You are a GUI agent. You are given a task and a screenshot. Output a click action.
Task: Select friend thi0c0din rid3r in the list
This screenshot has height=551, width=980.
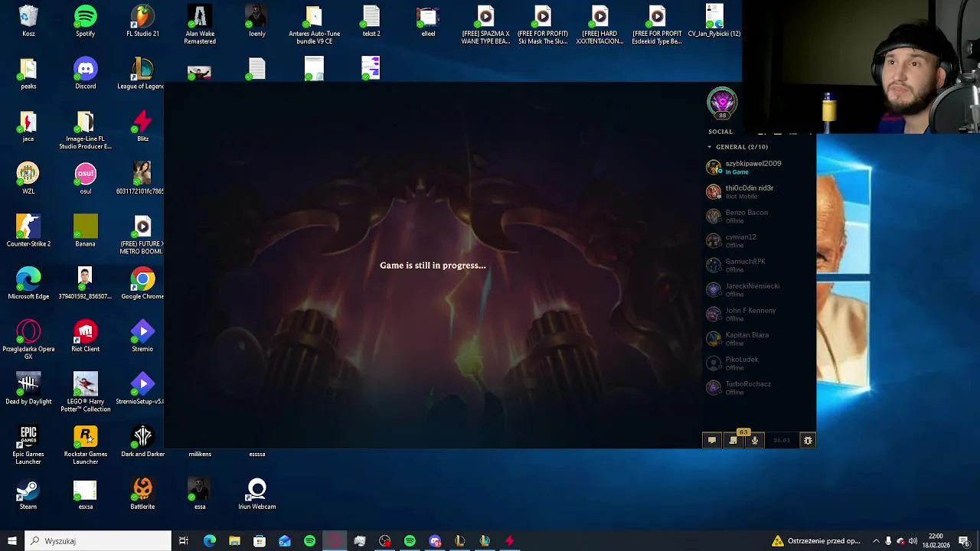[759, 191]
